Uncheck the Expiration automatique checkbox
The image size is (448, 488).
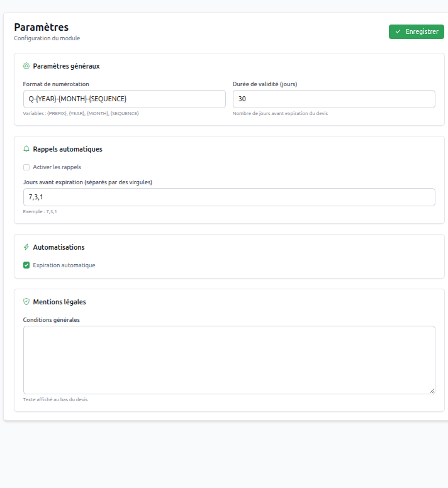coord(26,265)
